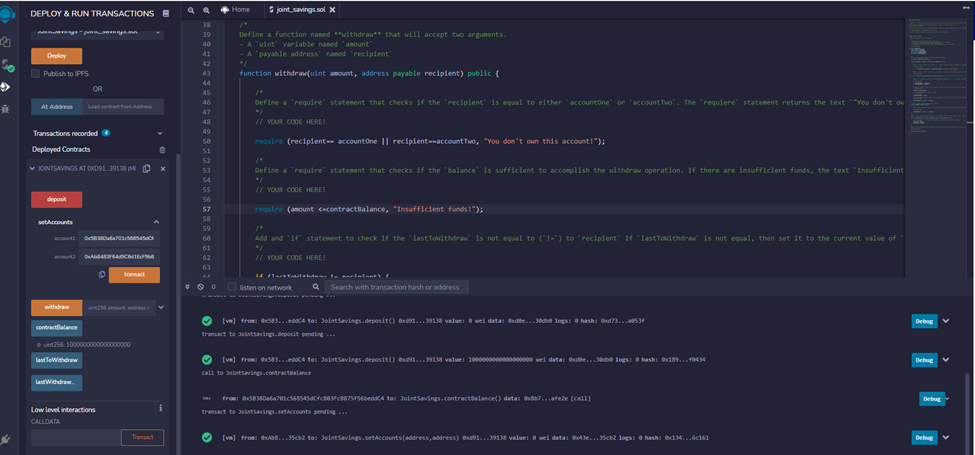975x455 pixels.
Task: Open the File explorers sidebar icon
Action: pos(6,42)
